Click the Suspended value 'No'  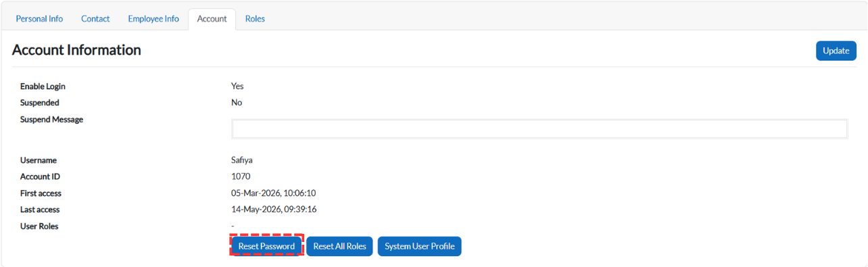coord(237,103)
